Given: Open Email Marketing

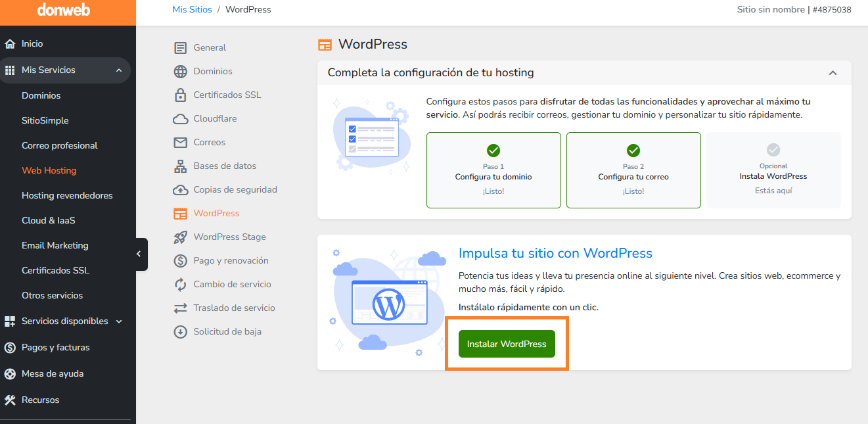Looking at the screenshot, I should (55, 246).
